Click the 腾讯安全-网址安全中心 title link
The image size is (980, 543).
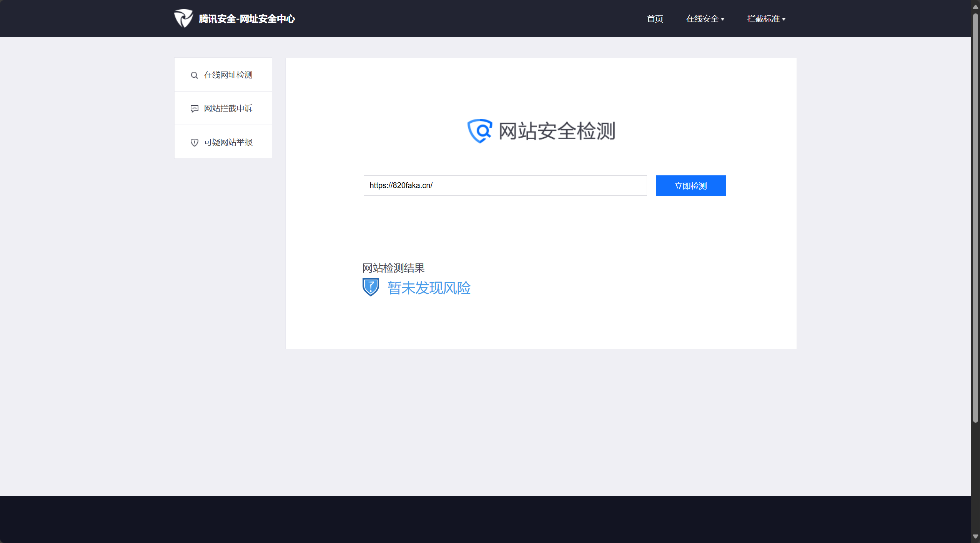[x=247, y=19]
